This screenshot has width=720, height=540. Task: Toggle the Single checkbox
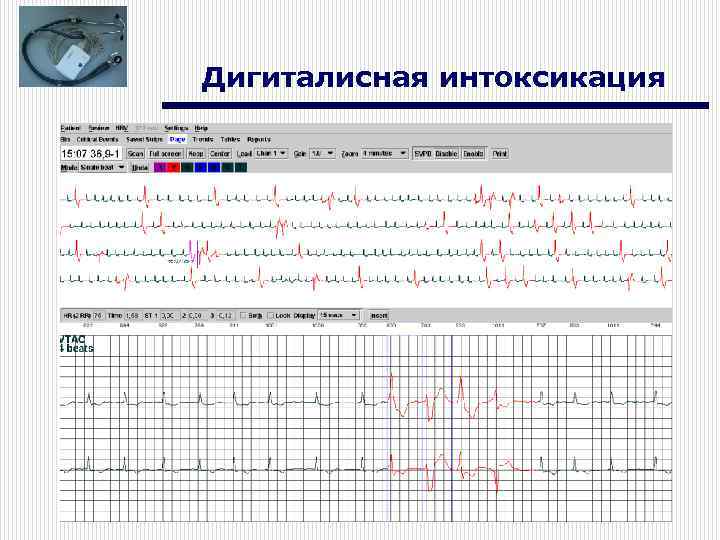243,315
